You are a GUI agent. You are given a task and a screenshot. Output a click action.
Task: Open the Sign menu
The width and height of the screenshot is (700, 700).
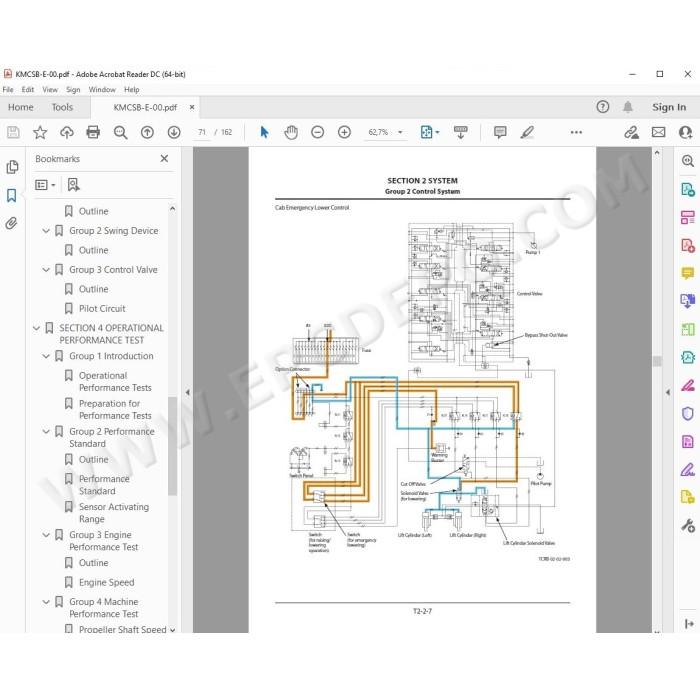pyautogui.click(x=73, y=90)
